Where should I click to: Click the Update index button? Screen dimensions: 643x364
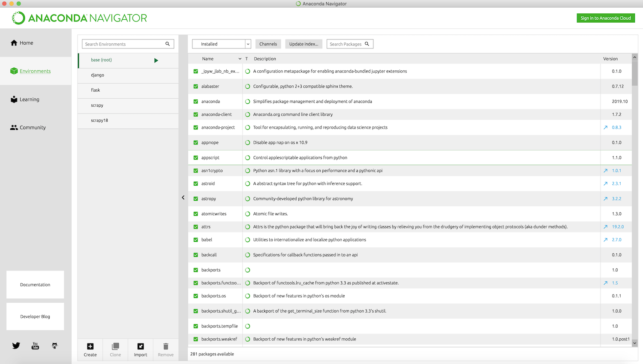tap(303, 44)
